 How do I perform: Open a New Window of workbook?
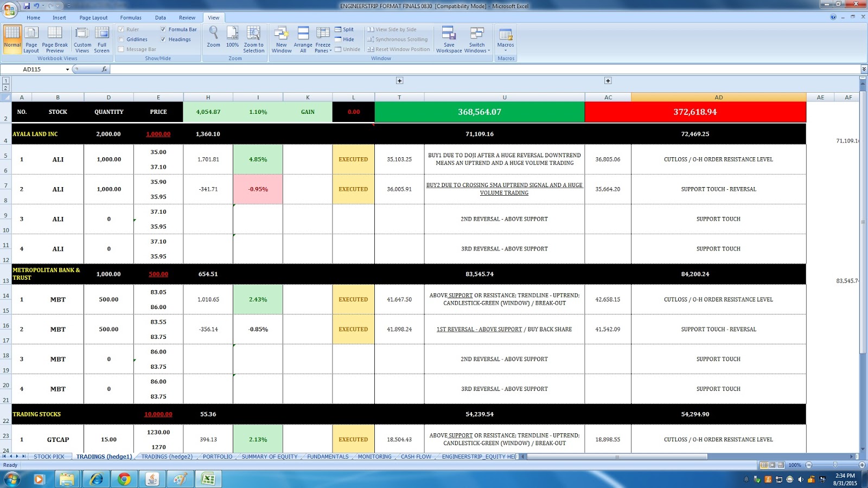[282, 39]
